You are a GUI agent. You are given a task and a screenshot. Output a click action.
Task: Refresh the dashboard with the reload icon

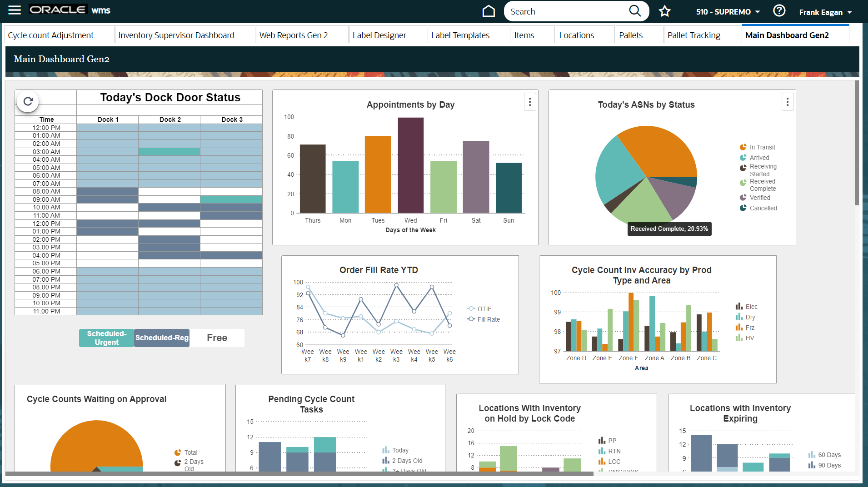coord(28,101)
